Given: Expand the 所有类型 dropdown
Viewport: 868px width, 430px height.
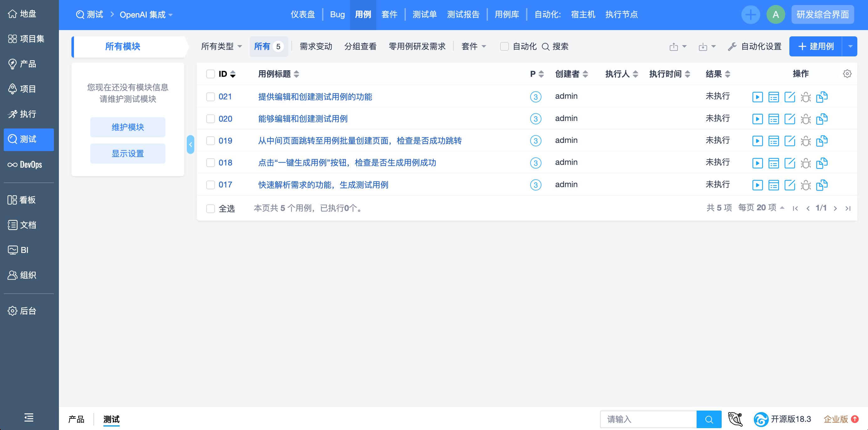Looking at the screenshot, I should pos(221,46).
